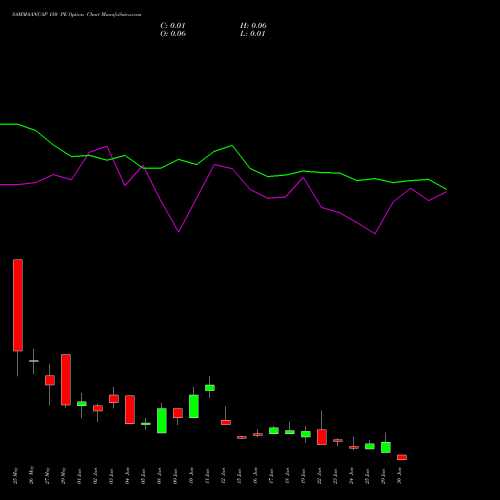500x500 pixels.
Task: Click the red candle for 29 May
Action: 66,380
